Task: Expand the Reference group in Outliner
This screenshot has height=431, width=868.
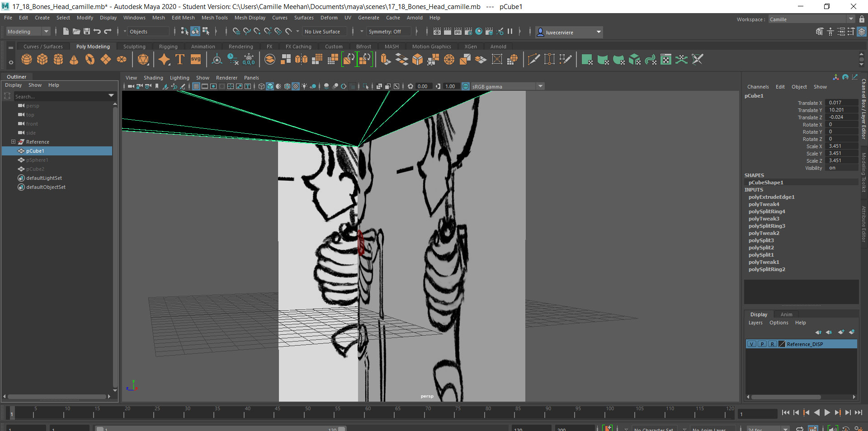Action: click(13, 142)
